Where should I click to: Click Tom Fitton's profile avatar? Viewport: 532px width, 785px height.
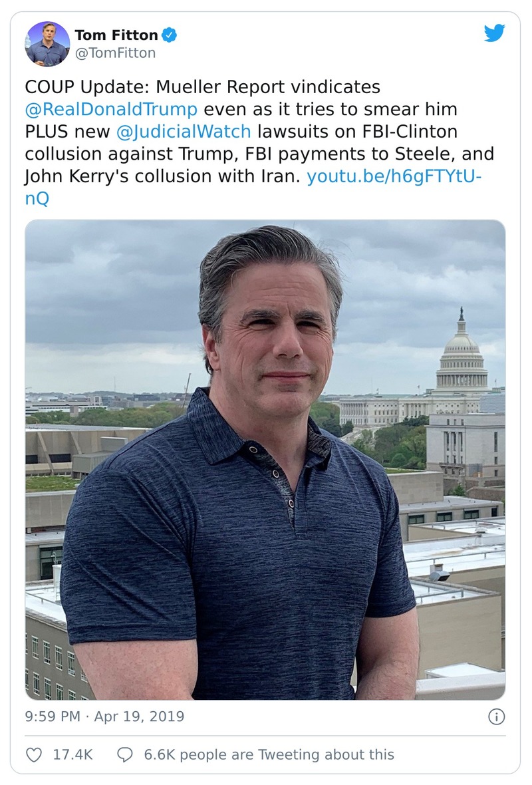click(47, 41)
